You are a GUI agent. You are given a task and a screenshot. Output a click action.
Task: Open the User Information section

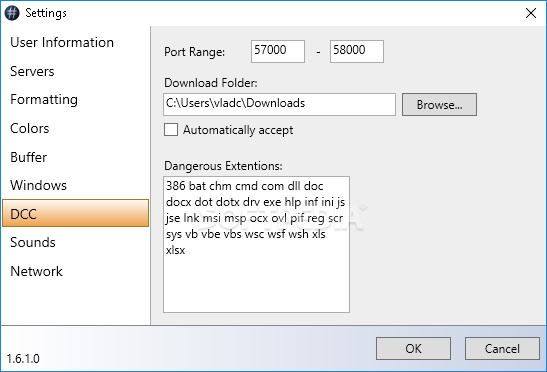click(x=62, y=42)
